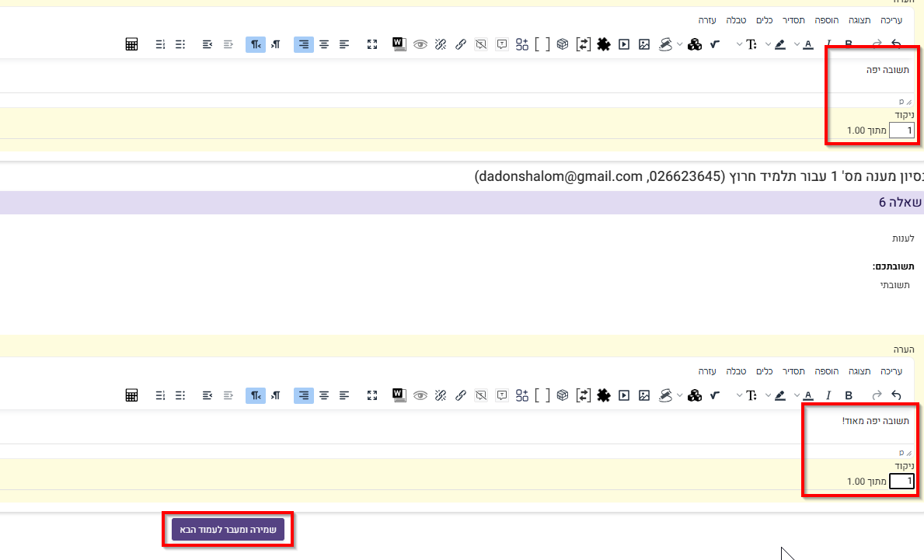Open the כלים menu in question 6 editor
Image resolution: width=924 pixels, height=560 pixels.
(x=765, y=371)
